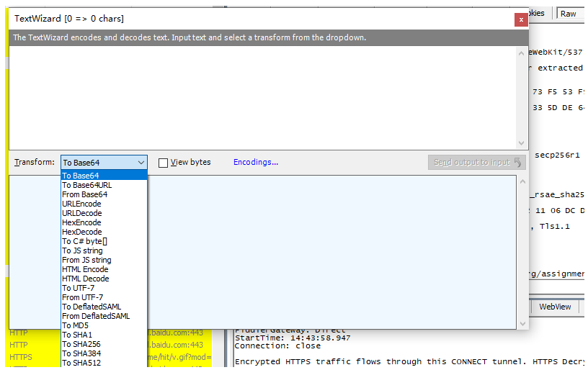The height and width of the screenshot is (375, 588).
Task: Choose HTML Decode option
Action: [x=104, y=279]
